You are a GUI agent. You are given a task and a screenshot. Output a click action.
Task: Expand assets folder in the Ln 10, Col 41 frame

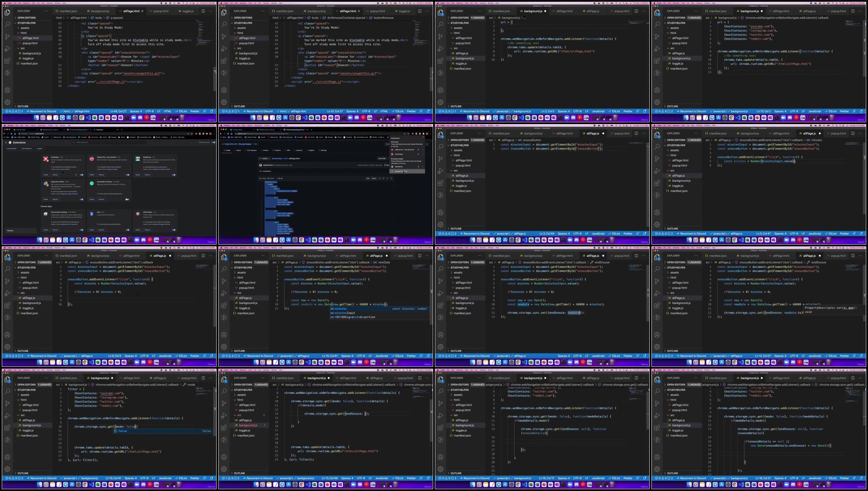[x=25, y=395]
